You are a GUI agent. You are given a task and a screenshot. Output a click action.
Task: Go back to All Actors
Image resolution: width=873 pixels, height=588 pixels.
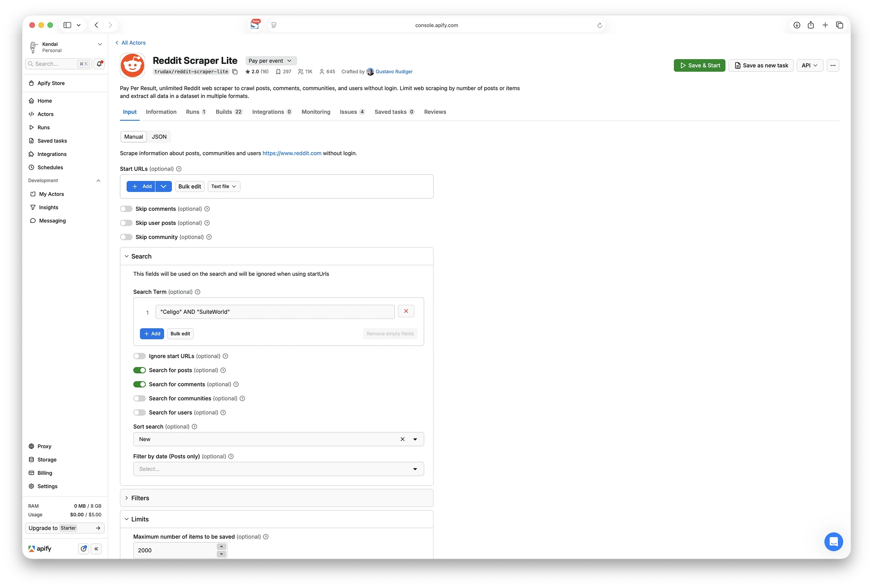130,43
